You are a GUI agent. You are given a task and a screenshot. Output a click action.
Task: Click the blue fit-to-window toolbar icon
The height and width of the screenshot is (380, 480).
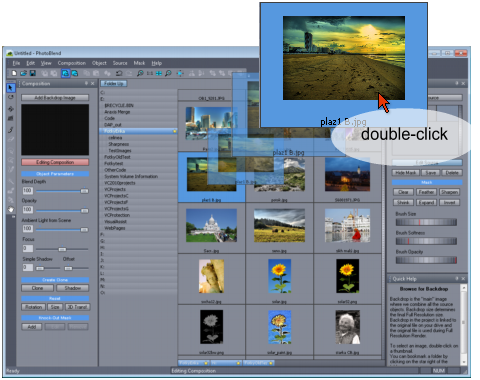click(x=159, y=73)
